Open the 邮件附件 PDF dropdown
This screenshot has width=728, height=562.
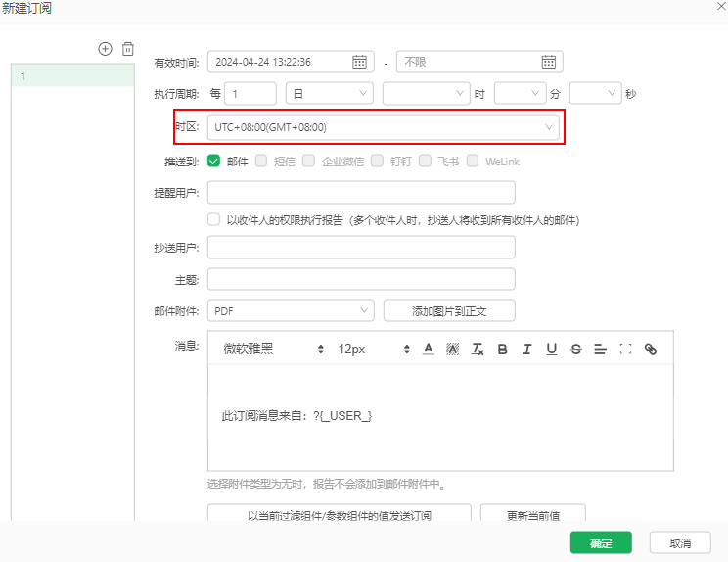coord(291,310)
